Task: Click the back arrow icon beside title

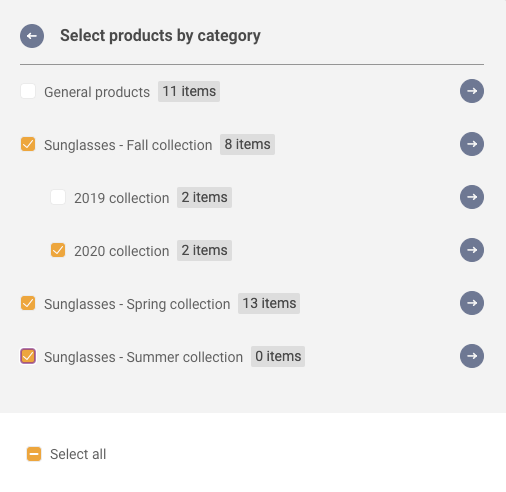Action: (32, 36)
